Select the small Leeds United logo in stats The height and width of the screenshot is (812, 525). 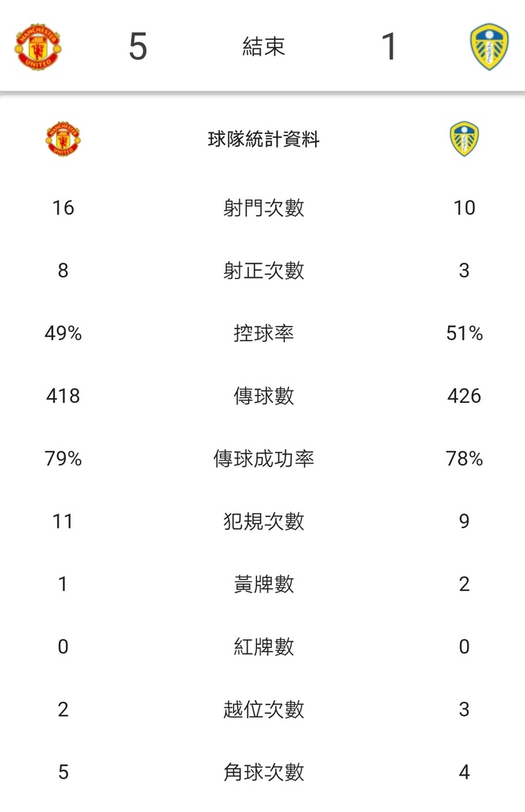pyautogui.click(x=465, y=139)
